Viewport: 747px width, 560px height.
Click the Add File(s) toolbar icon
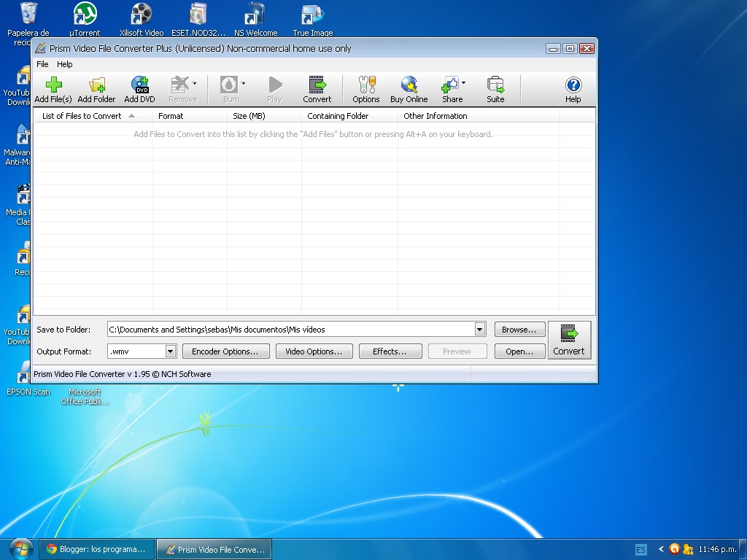53,90
